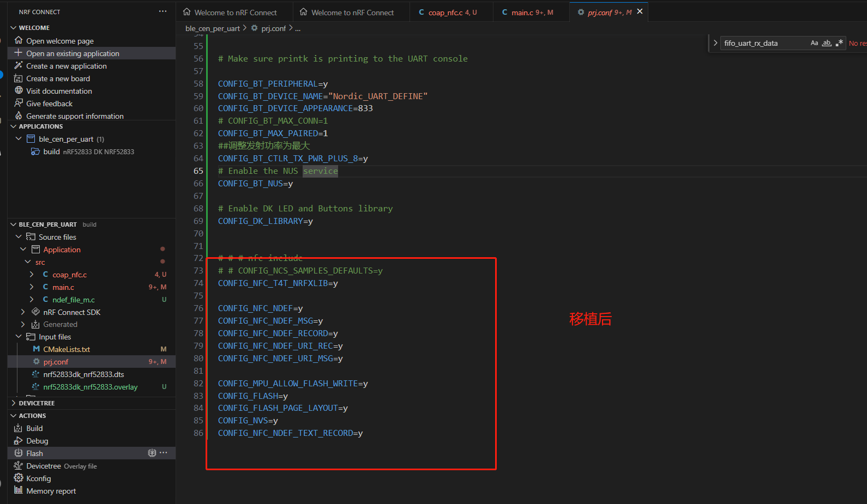Collapse the APPLICATIONS section

click(x=14, y=126)
